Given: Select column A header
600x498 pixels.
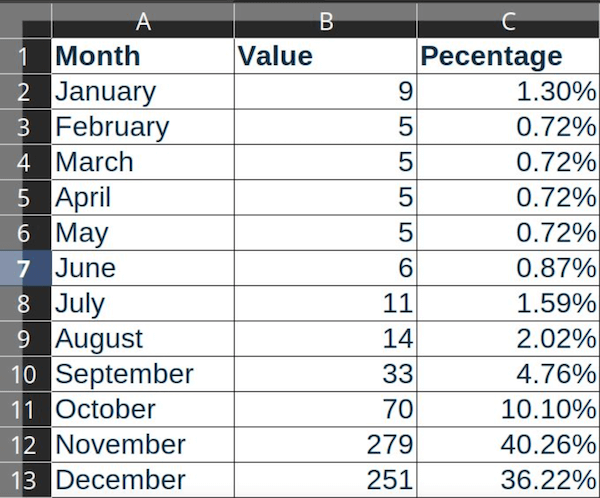Looking at the screenshot, I should tap(142, 21).
